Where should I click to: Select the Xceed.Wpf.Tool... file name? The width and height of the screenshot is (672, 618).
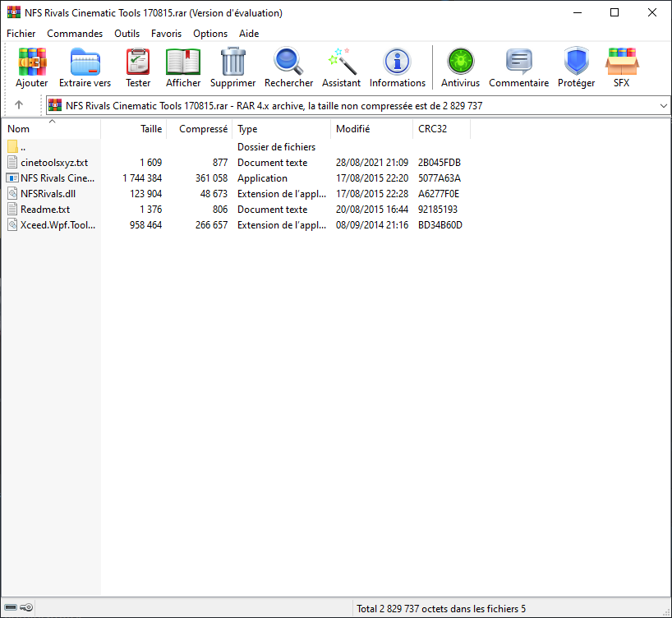[x=58, y=225]
